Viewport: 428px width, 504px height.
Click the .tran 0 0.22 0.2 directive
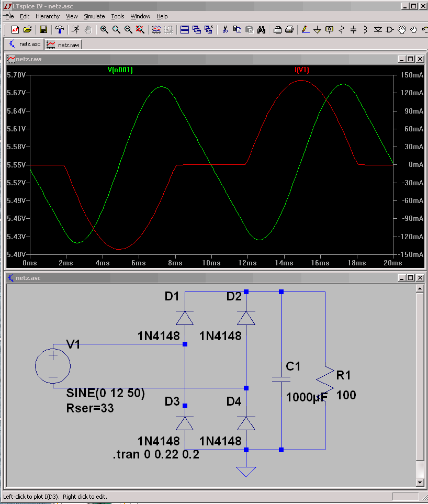(156, 454)
